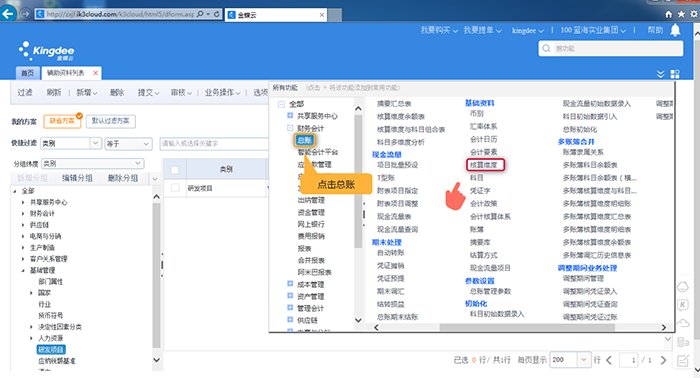The width and height of the screenshot is (700, 378).
Task: Click 过滤 in the toolbar
Action: [x=25, y=93]
